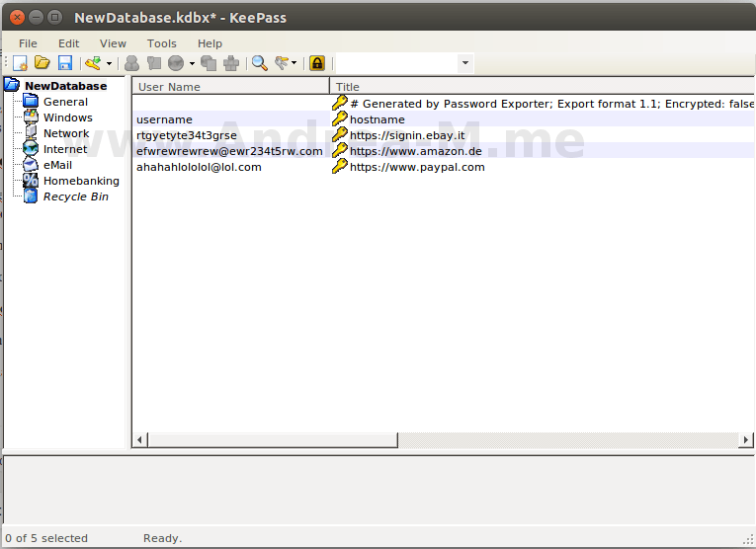Click the Show Entries keys icon
Image resolution: width=756 pixels, height=549 pixels.
pyautogui.click(x=282, y=63)
